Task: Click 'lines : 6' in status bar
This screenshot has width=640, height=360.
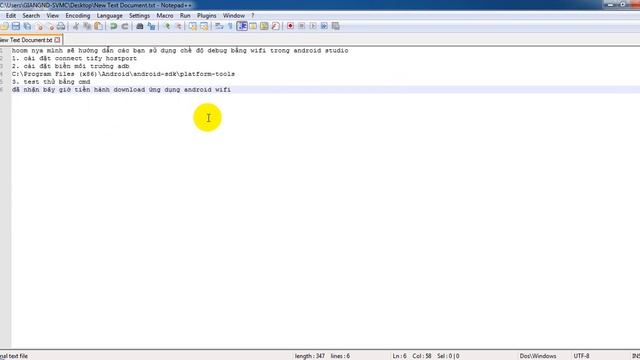Action: [340, 356]
